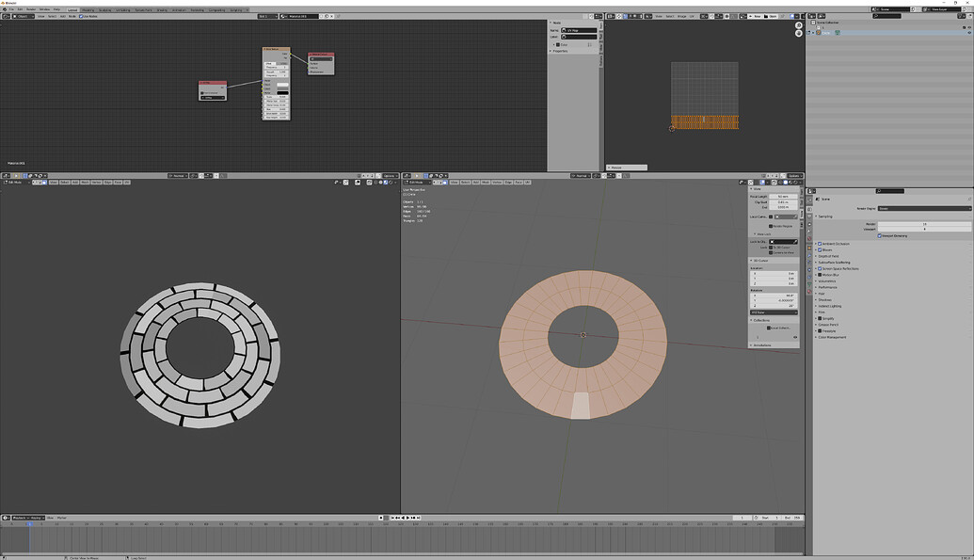The width and height of the screenshot is (974, 560).
Task: Open the World properties tab icon
Action: tap(809, 239)
